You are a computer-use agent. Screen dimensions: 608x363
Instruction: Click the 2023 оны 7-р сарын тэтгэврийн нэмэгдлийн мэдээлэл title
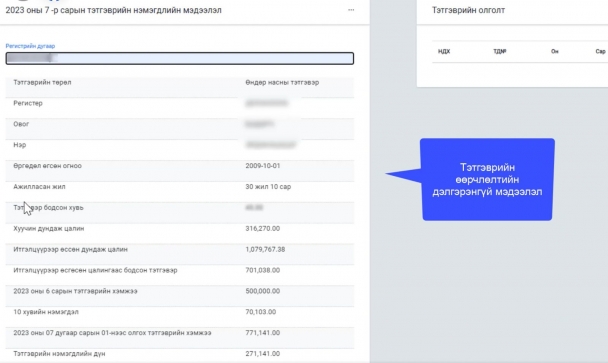[x=114, y=10]
